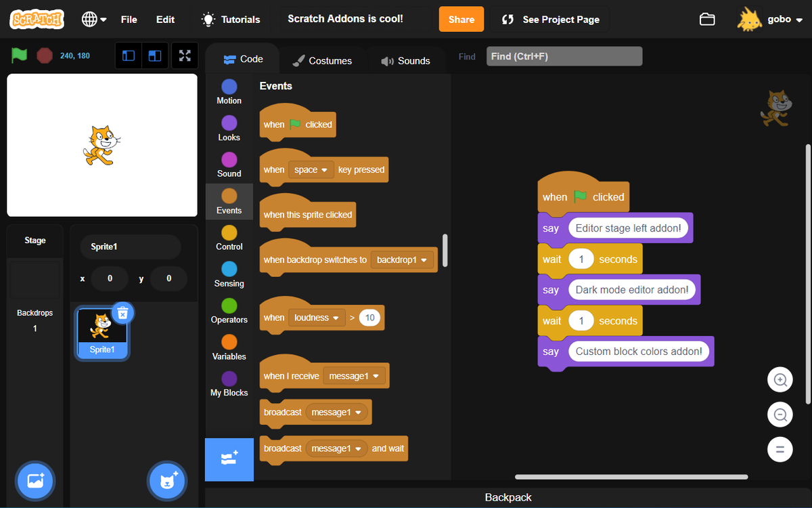Click the green flag to run
The image size is (812, 508).
point(19,56)
